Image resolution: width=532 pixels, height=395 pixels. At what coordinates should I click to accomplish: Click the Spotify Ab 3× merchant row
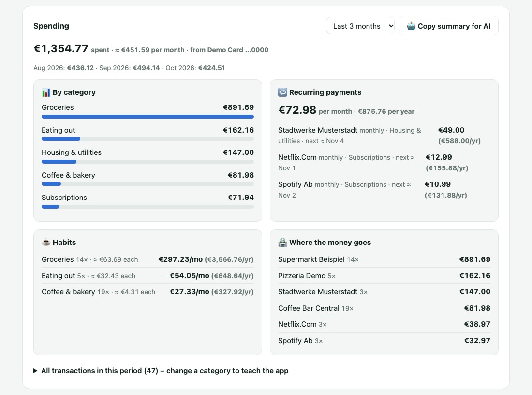pyautogui.click(x=384, y=341)
